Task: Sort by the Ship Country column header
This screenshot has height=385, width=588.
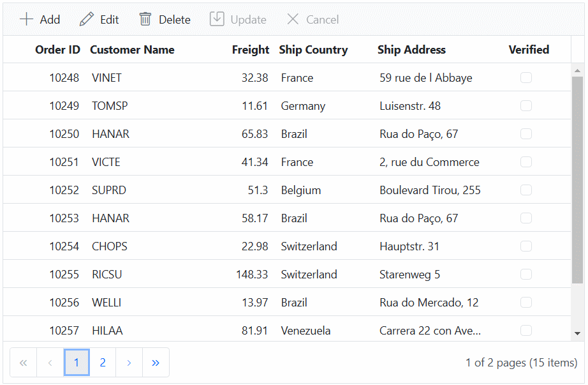Action: point(313,50)
